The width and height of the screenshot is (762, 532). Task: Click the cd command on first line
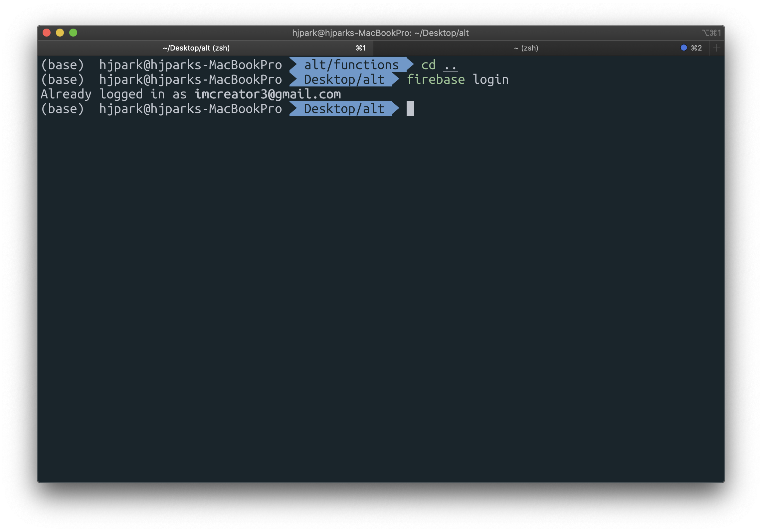point(428,65)
